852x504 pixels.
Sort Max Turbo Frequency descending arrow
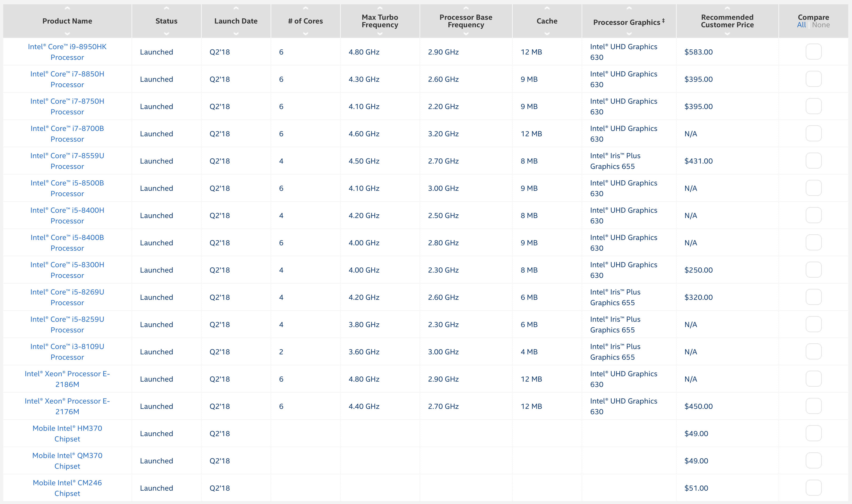tap(380, 34)
